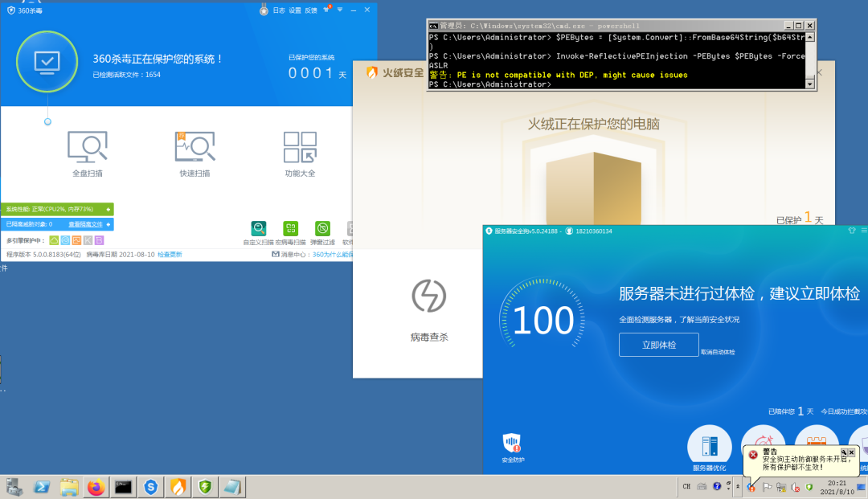Viewport: 868px width, 499px height.
Task: Click the keyboard input icon in tray
Action: point(702,487)
